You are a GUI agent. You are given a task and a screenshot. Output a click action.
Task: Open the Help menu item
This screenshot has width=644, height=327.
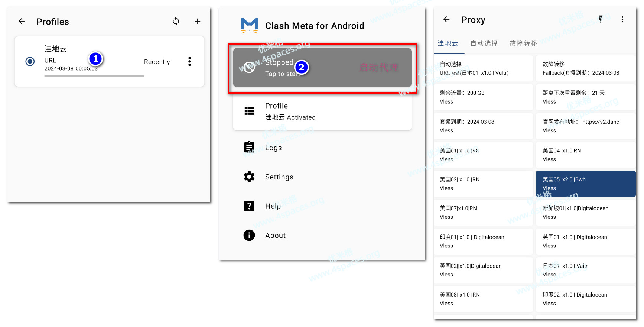click(273, 206)
